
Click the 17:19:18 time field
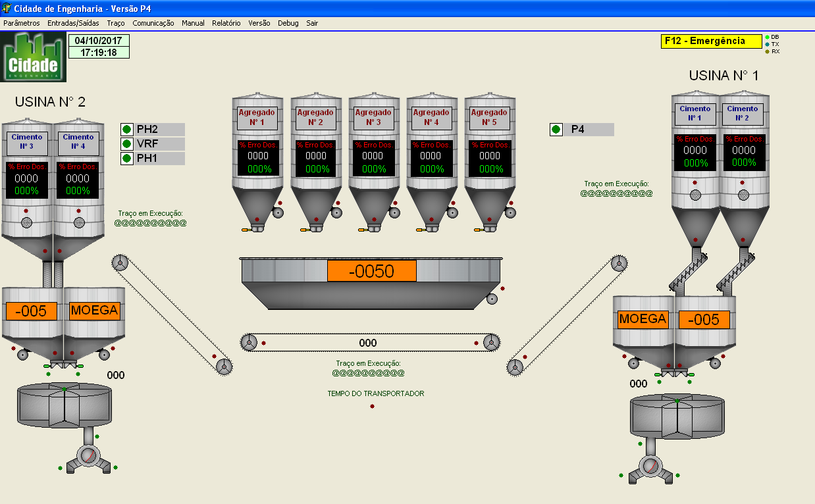coord(99,53)
